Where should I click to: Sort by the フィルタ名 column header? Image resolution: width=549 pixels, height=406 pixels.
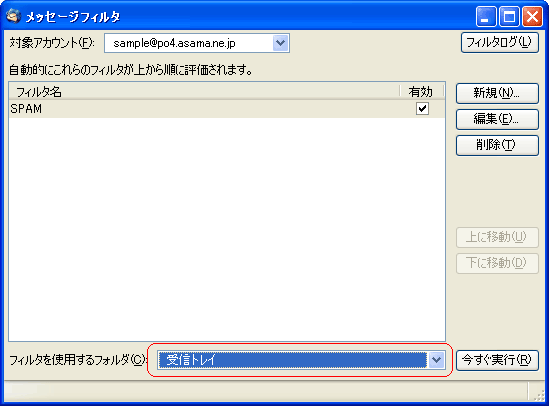(x=204, y=92)
